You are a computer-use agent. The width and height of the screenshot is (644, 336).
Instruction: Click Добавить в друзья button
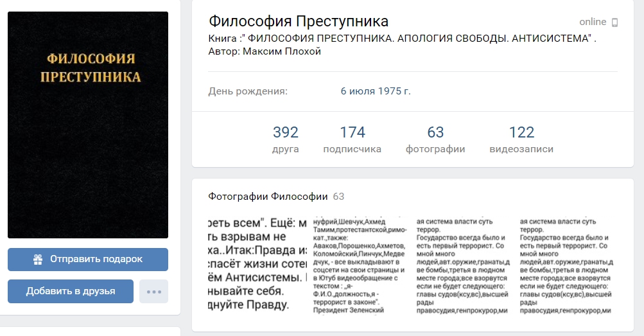pyautogui.click(x=71, y=291)
